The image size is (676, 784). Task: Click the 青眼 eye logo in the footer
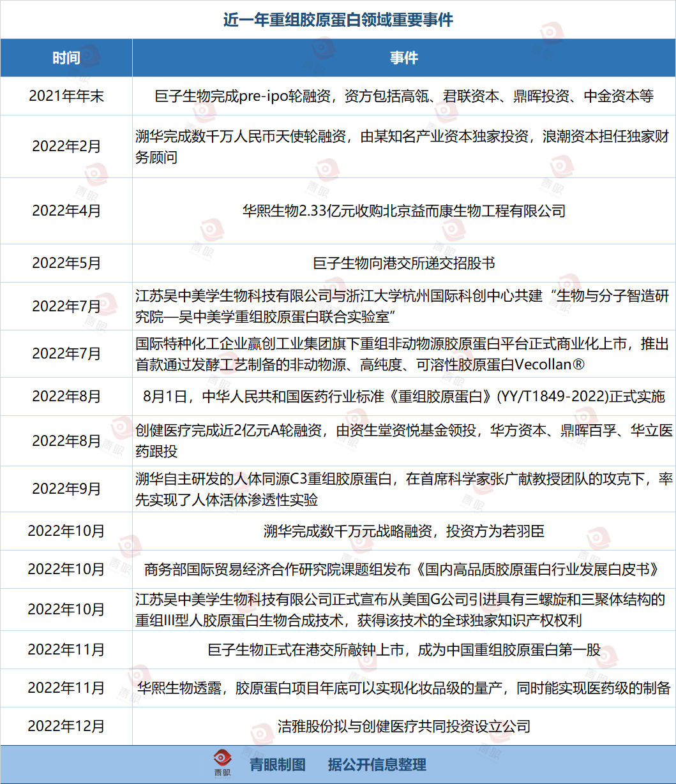pyautogui.click(x=223, y=763)
